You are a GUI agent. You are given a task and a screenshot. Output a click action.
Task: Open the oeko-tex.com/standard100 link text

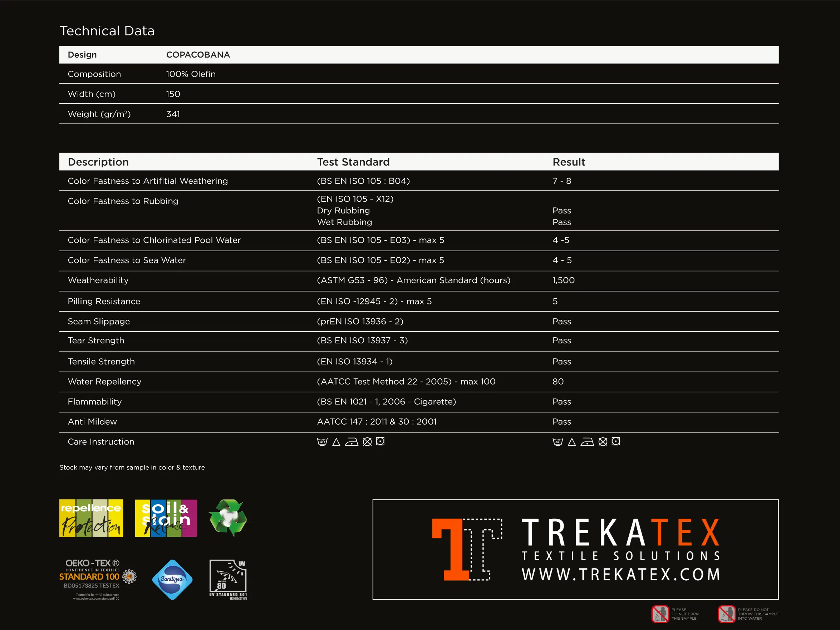pos(96,599)
